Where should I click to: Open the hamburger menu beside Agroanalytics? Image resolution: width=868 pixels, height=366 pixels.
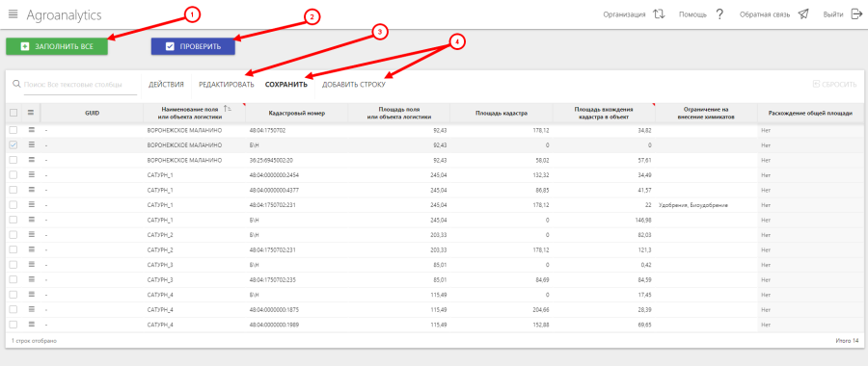[x=14, y=14]
